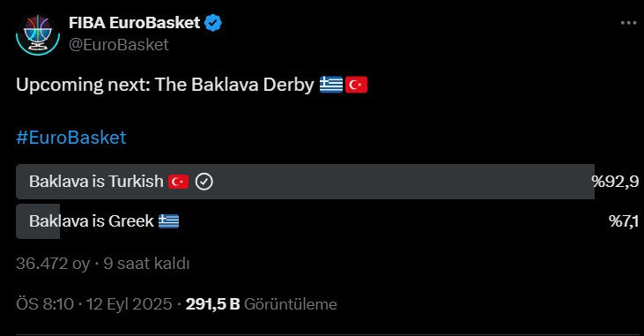Select the checkmark icon on Turkish option
The height and width of the screenshot is (336, 644).
pos(204,182)
